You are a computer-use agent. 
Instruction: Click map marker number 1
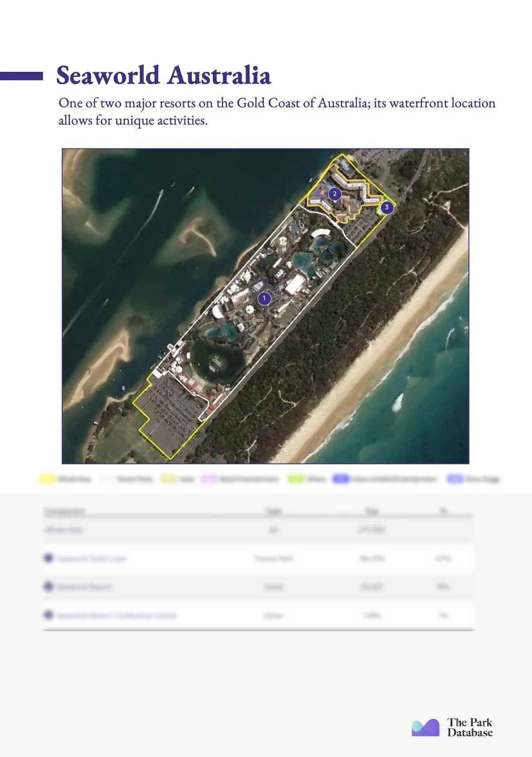coord(264,298)
